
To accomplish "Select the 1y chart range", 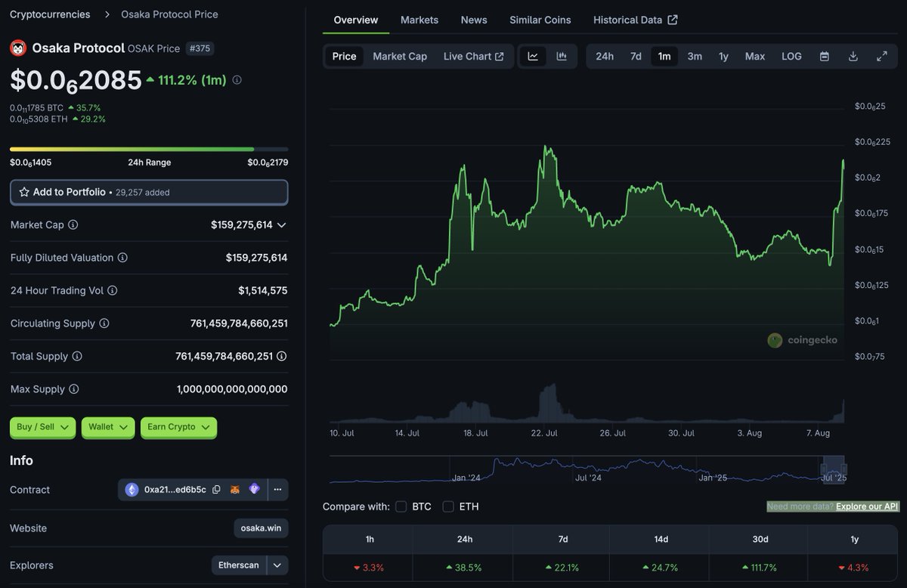I will (723, 57).
